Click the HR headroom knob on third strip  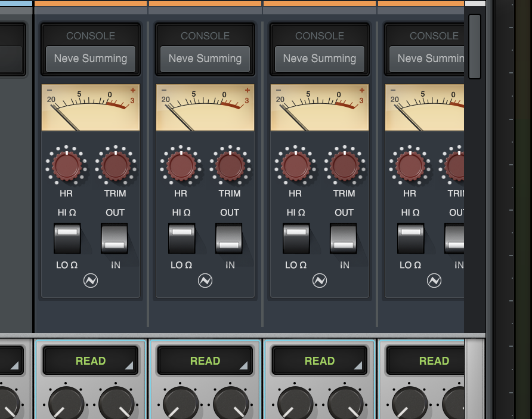(295, 166)
